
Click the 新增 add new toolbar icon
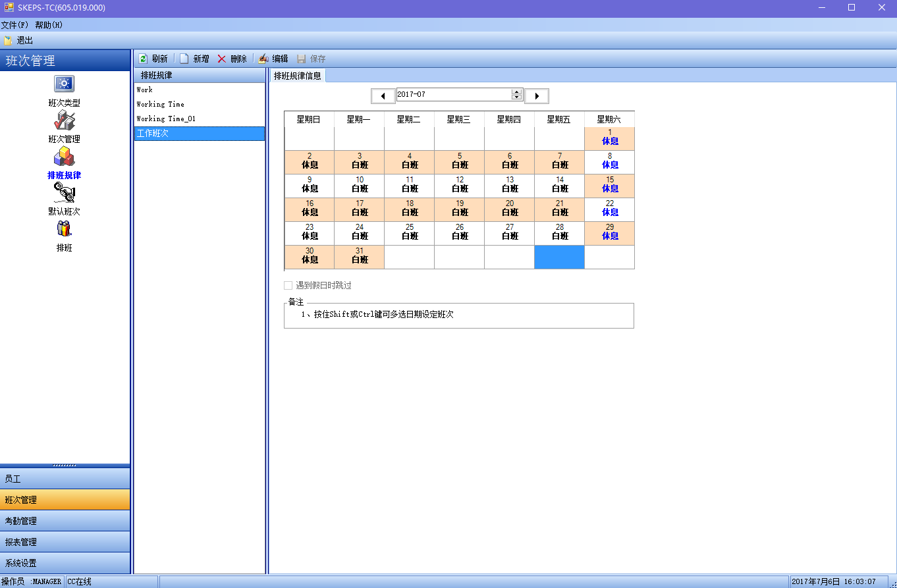tap(184, 59)
